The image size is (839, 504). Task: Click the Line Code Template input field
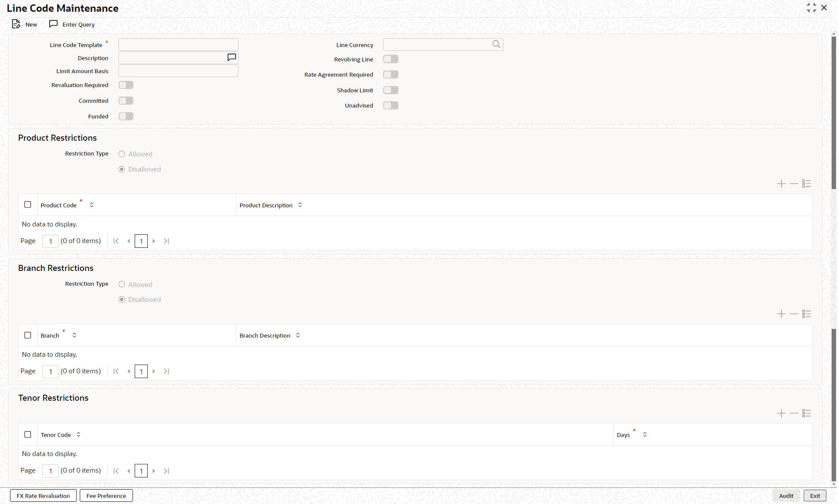tap(178, 45)
